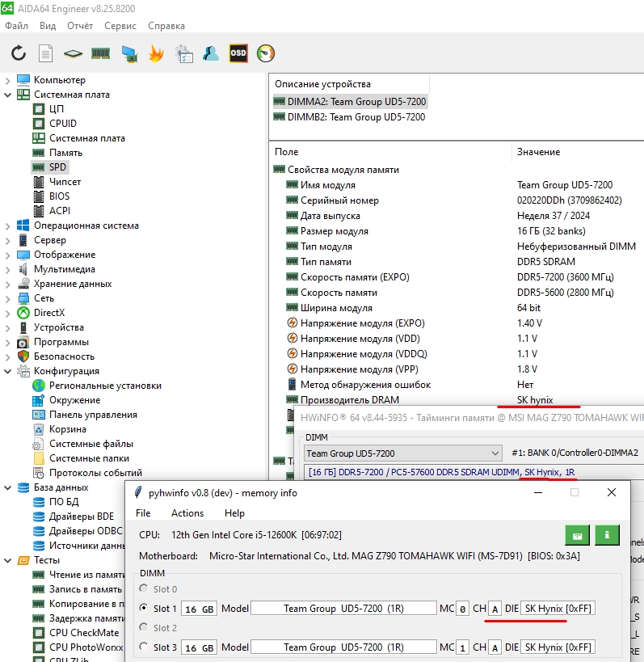Select DIMMB2: Team Group UD5-7200 device
The height and width of the screenshot is (662, 644).
349,117
